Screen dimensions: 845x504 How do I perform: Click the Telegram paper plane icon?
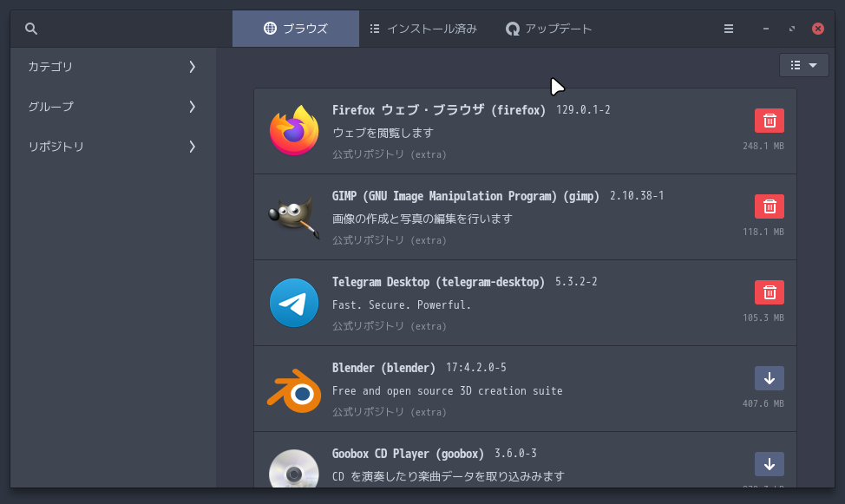point(294,303)
